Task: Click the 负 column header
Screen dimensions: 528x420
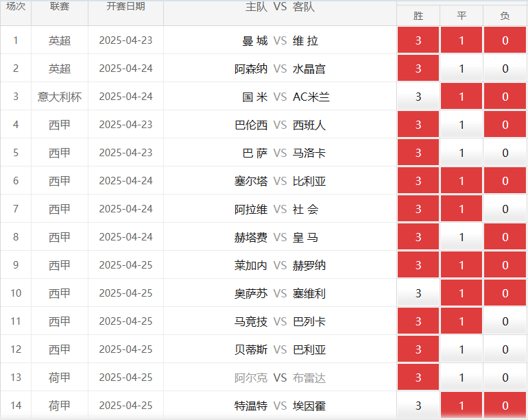Action: point(505,16)
